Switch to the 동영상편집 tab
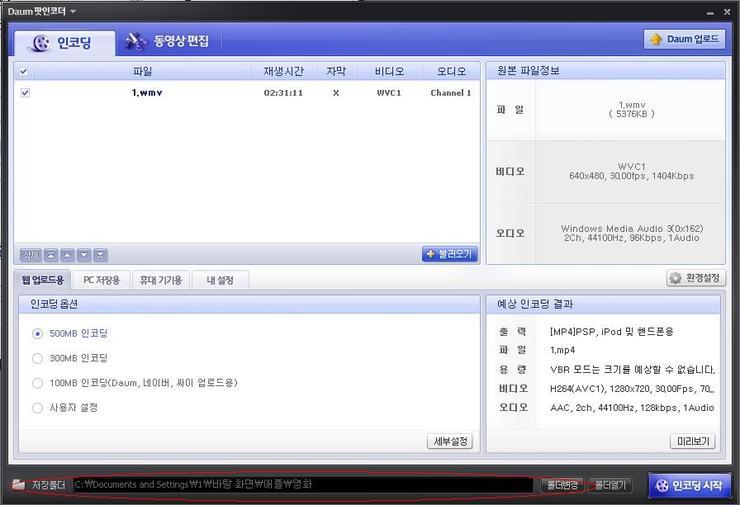The height and width of the screenshot is (505, 740). [167, 42]
